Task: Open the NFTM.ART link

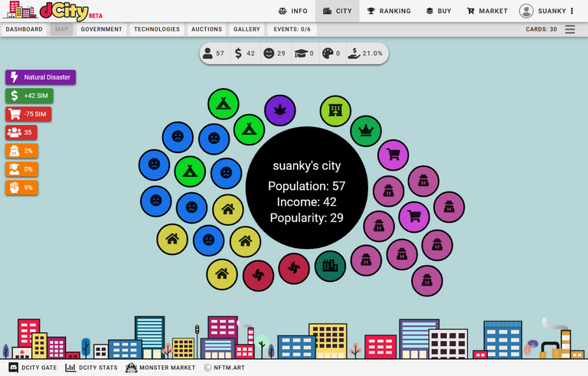Action: 224,368
